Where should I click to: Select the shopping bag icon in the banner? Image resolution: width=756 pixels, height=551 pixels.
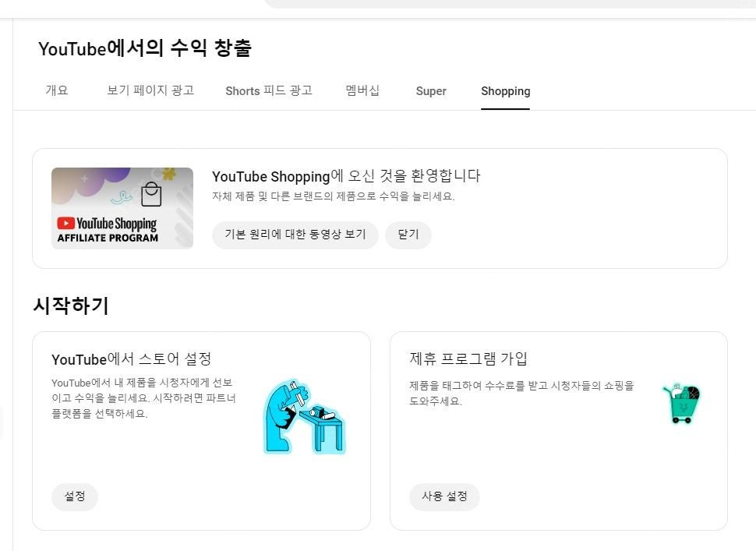point(151,195)
